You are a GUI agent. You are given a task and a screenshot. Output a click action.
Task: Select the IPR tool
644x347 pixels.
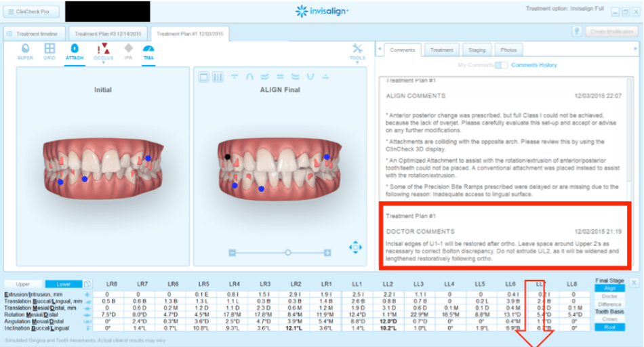click(128, 52)
